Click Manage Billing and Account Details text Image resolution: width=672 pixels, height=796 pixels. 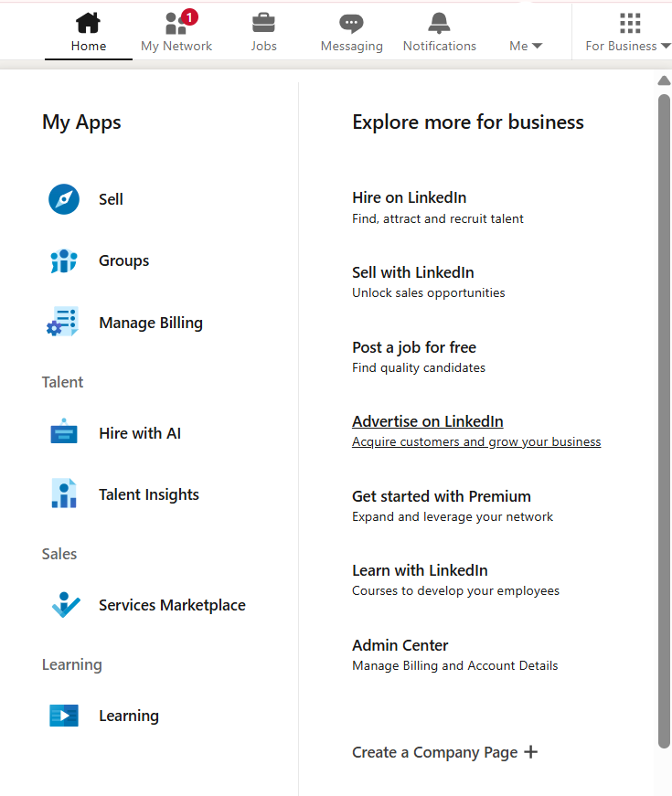point(455,665)
